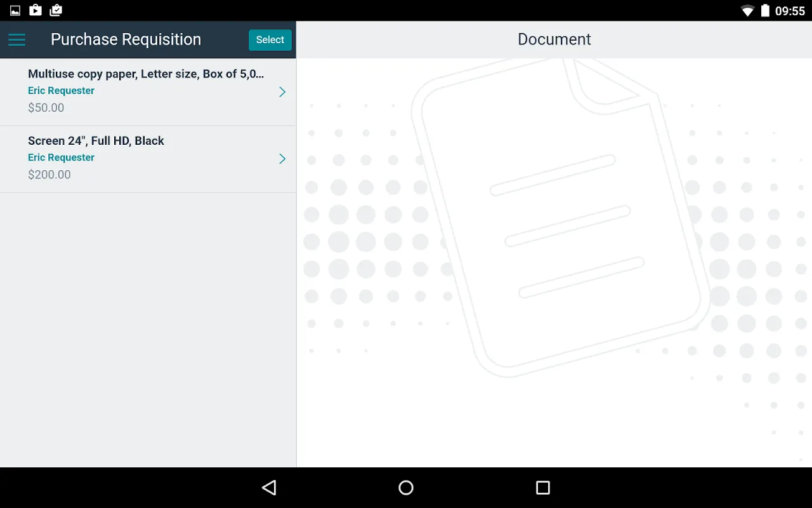This screenshot has height=508, width=812.
Task: Open the recent apps overview button
Action: click(542, 488)
